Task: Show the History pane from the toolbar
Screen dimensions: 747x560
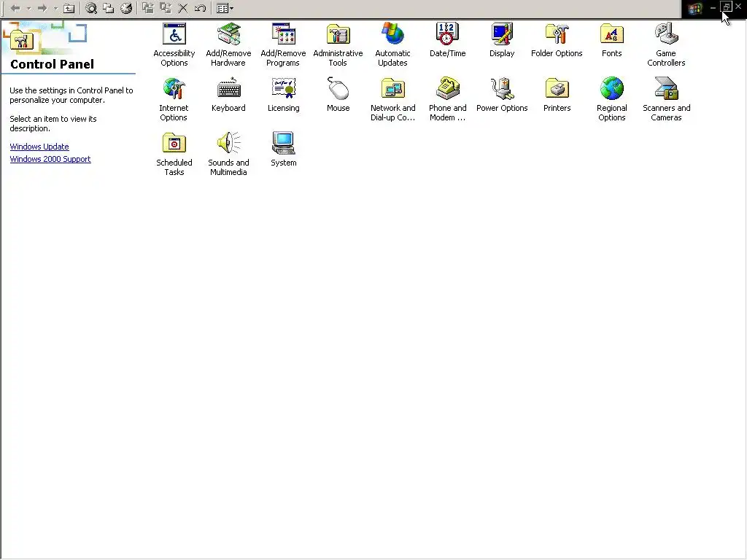Action: pyautogui.click(x=125, y=8)
